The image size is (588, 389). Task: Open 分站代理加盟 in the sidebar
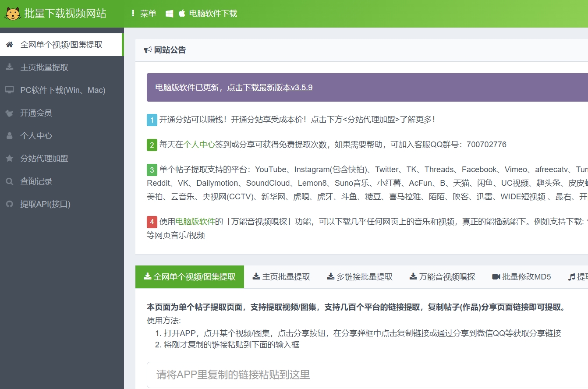[x=62, y=159]
